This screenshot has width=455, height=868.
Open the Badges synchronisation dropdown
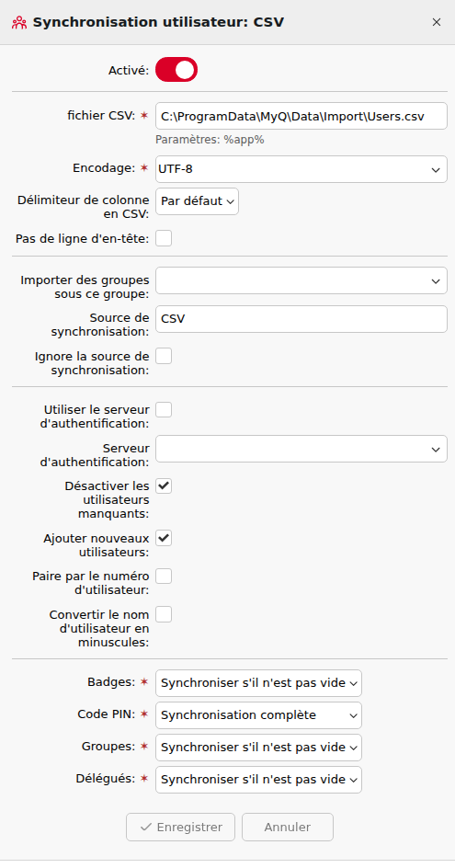[x=258, y=683]
